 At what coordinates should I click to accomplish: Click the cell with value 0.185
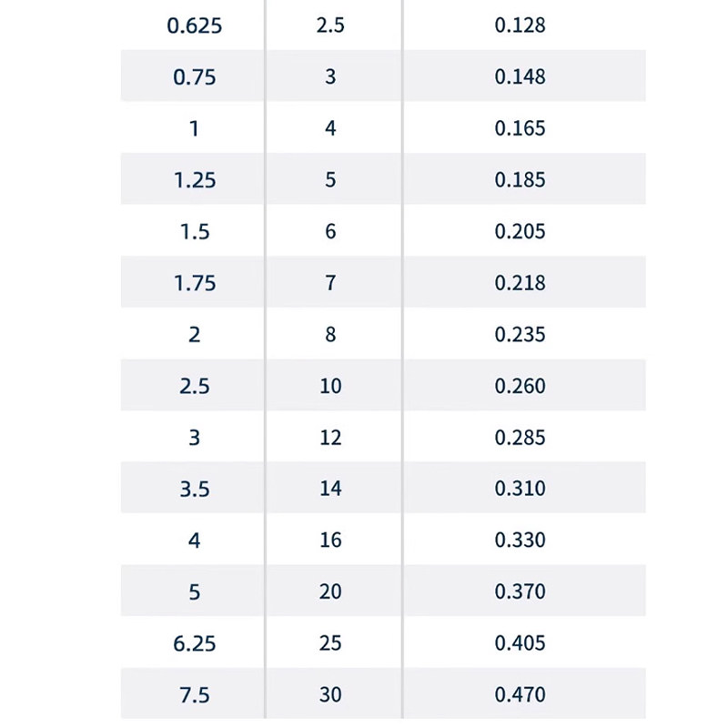tap(520, 180)
